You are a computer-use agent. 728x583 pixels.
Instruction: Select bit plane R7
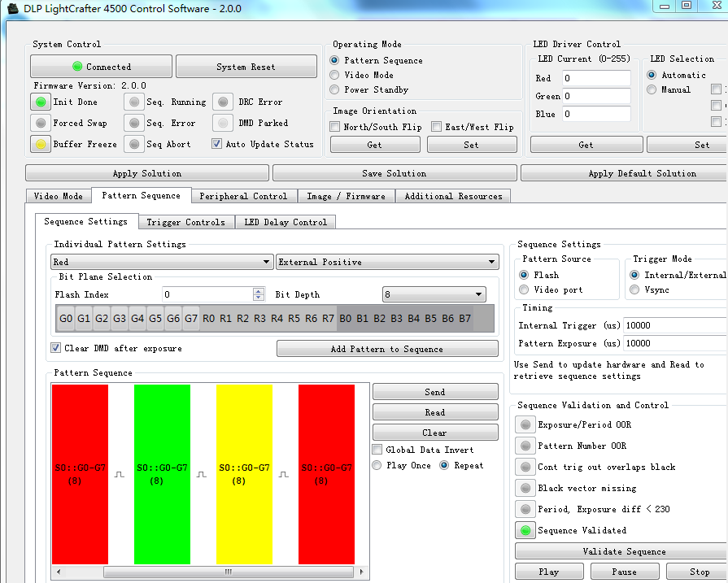(x=328, y=319)
